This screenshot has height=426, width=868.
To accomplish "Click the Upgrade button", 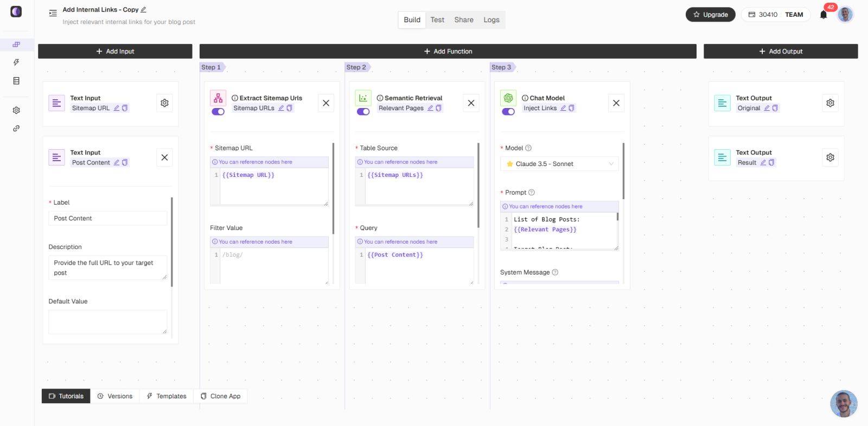I will click(710, 15).
